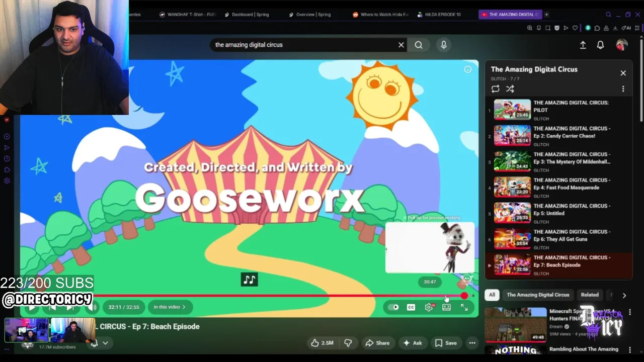Click the browser zoom magnifier toolbar icon
The image size is (644, 362).
click(x=529, y=28)
